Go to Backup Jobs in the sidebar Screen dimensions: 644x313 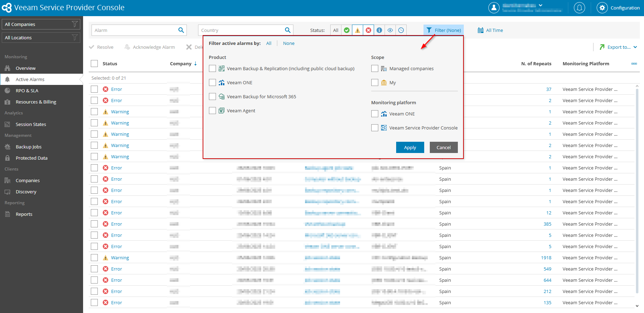coord(28,147)
